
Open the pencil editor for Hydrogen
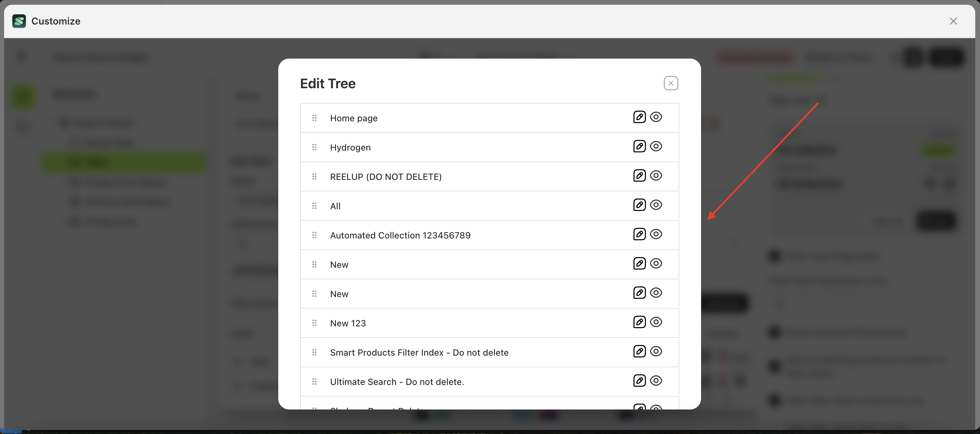coord(639,146)
